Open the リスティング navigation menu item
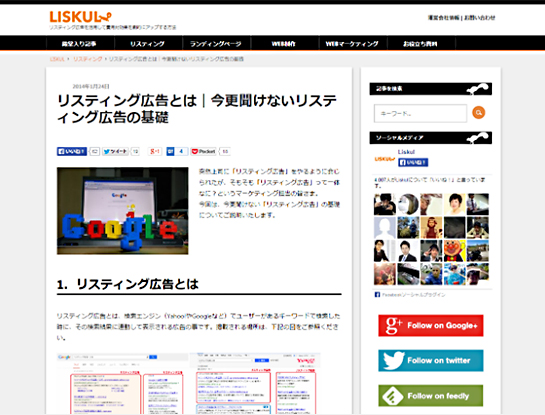The width and height of the screenshot is (545, 415). click(x=148, y=44)
